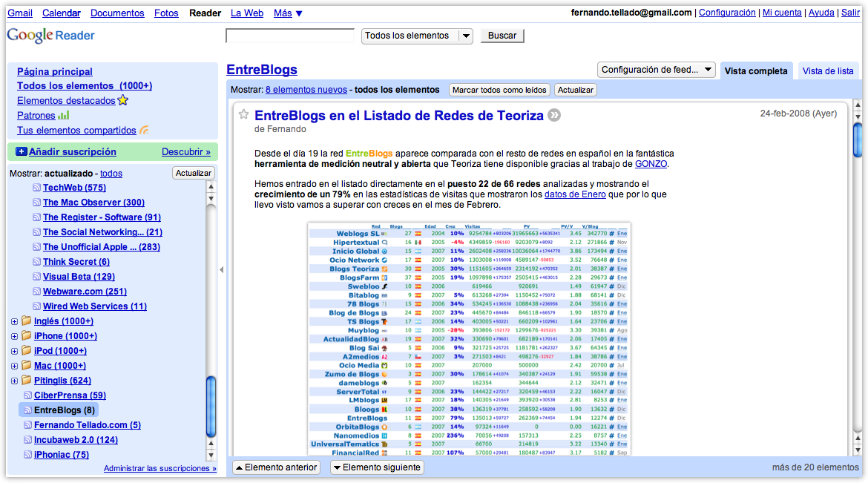Switch to Vista de lista tab
This screenshot has height=483, width=868.
click(828, 71)
